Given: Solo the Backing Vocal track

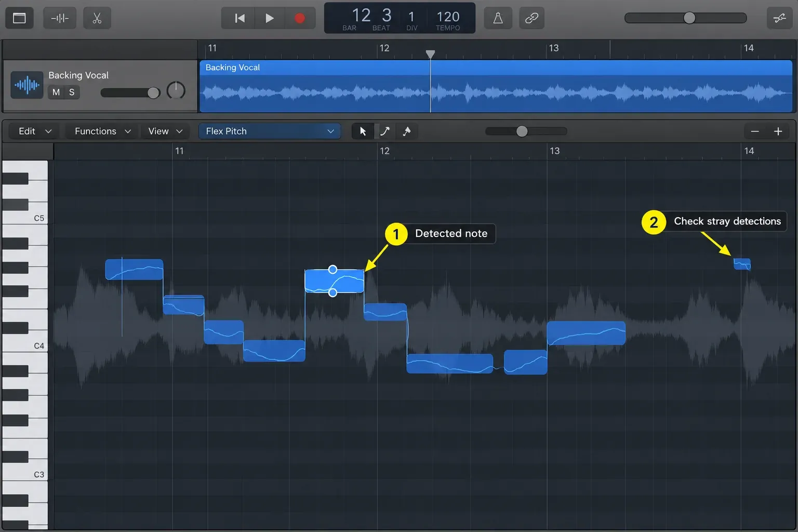Looking at the screenshot, I should click(72, 92).
